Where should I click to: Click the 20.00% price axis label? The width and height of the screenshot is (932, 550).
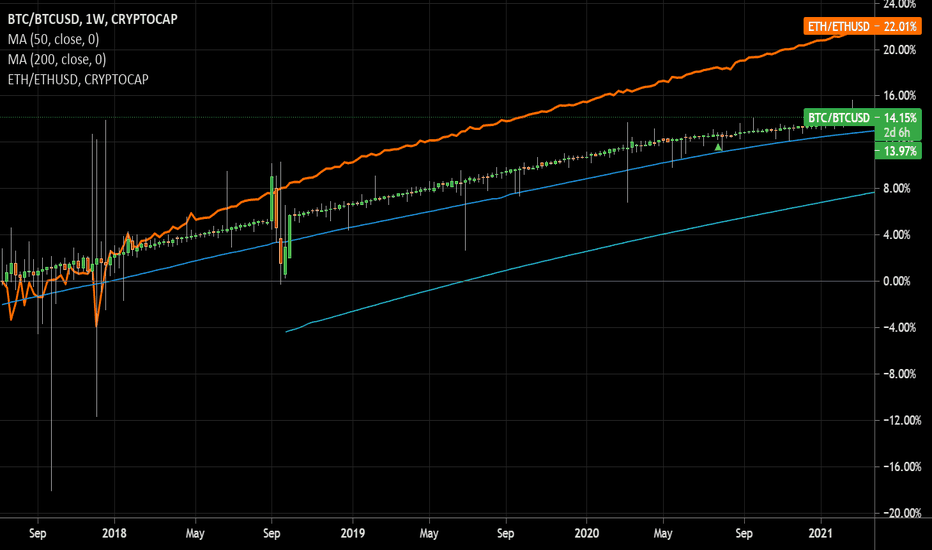pos(899,50)
